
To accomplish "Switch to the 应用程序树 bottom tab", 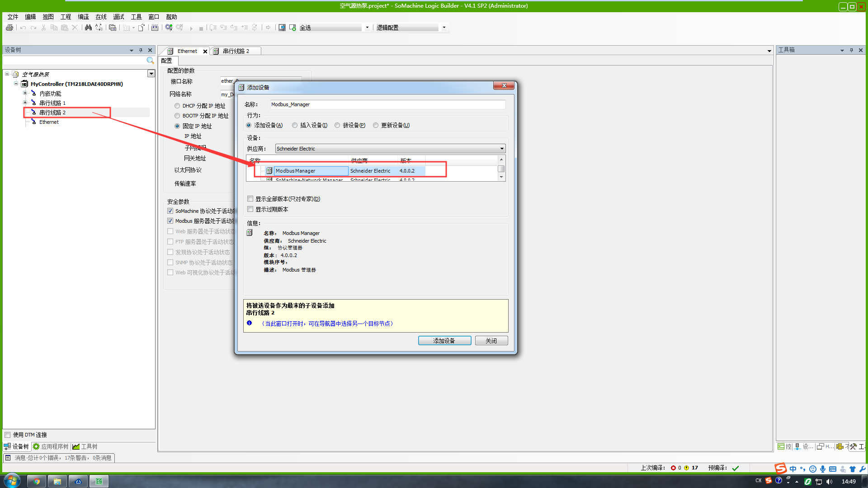I will (50, 446).
